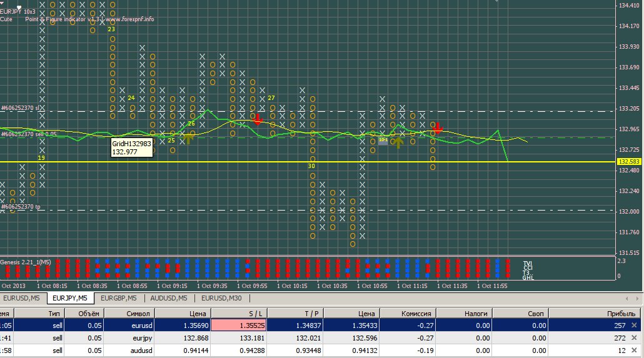
Task: Sort trades by Объём column header
Action: pos(84,313)
